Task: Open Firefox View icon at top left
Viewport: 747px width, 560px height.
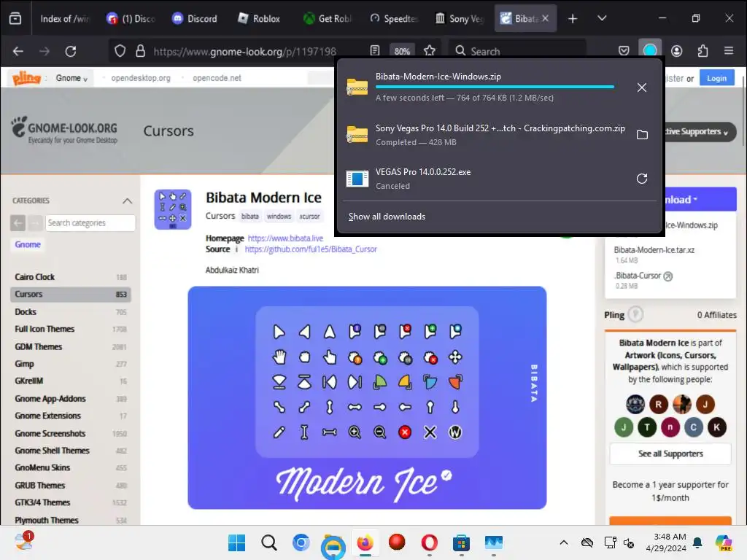Action: (15, 18)
